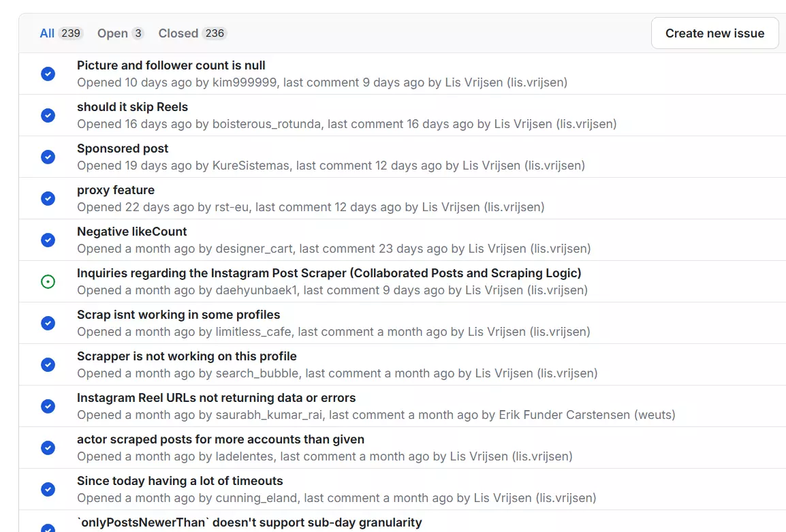Open the 'should it skip Reels' issue
786x532 pixels.
point(132,107)
